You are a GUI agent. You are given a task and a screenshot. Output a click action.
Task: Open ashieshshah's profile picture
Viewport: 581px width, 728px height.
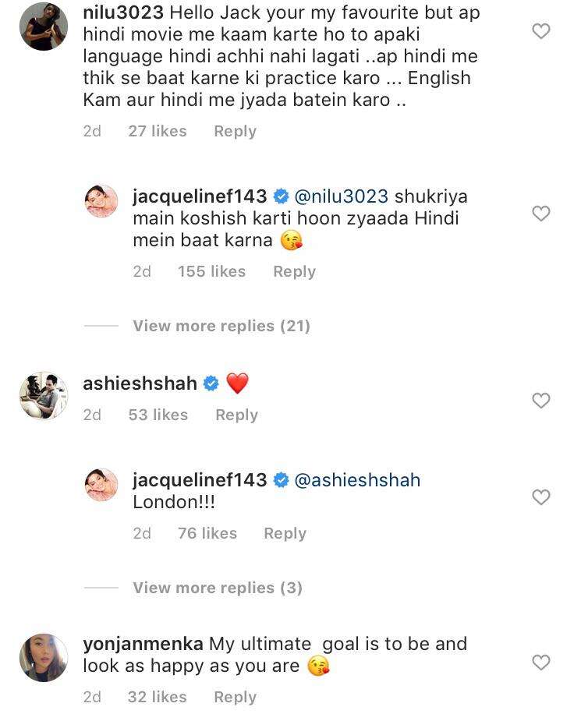click(43, 396)
